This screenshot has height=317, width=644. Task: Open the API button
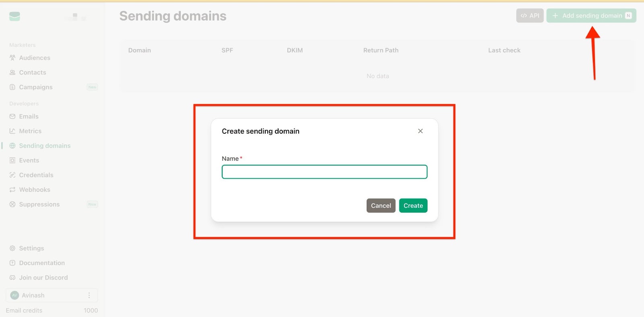coord(530,16)
